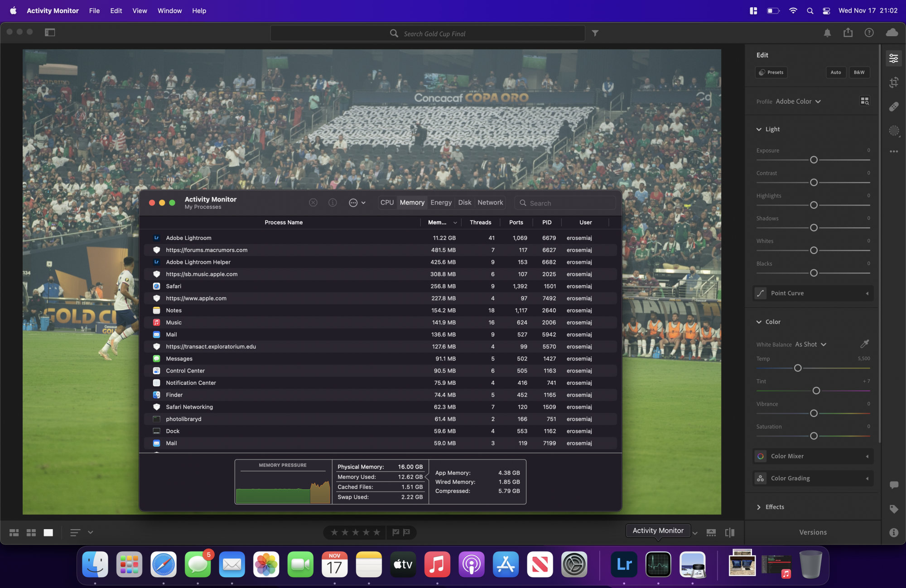The image size is (906, 588).
Task: Open the Versions panel
Action: tap(813, 532)
